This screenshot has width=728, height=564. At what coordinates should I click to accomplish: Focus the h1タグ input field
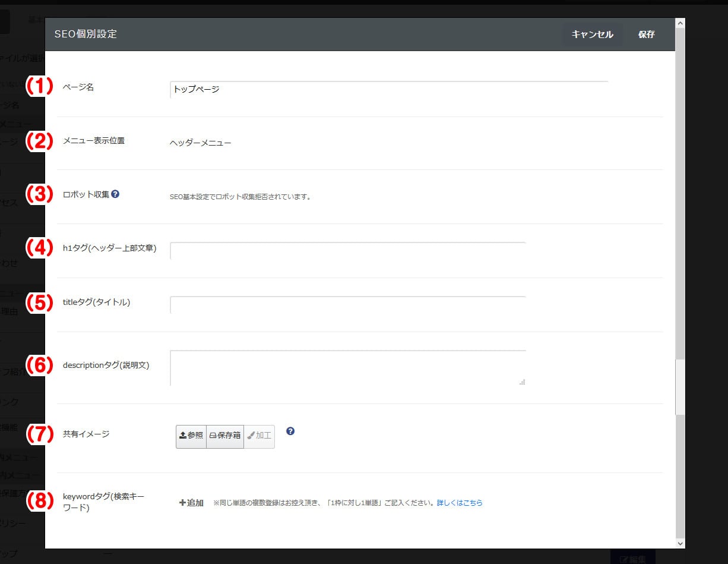coord(348,251)
